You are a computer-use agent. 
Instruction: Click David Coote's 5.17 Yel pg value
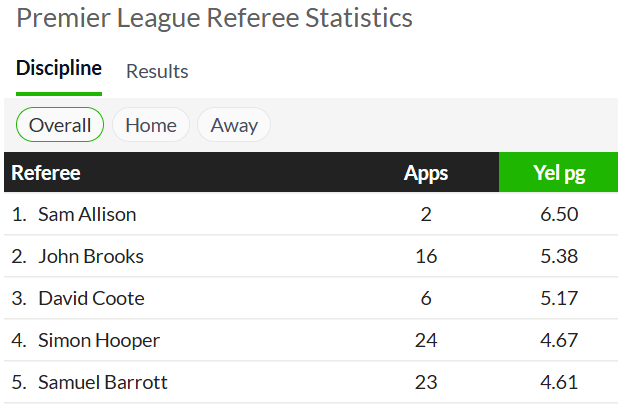[x=559, y=298]
